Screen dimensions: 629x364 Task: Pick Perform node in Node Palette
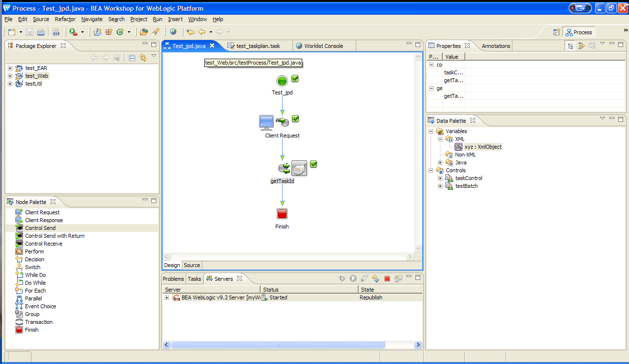(x=34, y=251)
